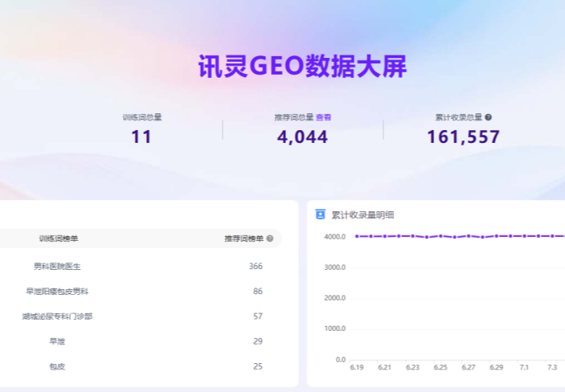Click the help icon beside 累计收录总量
This screenshot has width=565, height=392.
(x=489, y=117)
